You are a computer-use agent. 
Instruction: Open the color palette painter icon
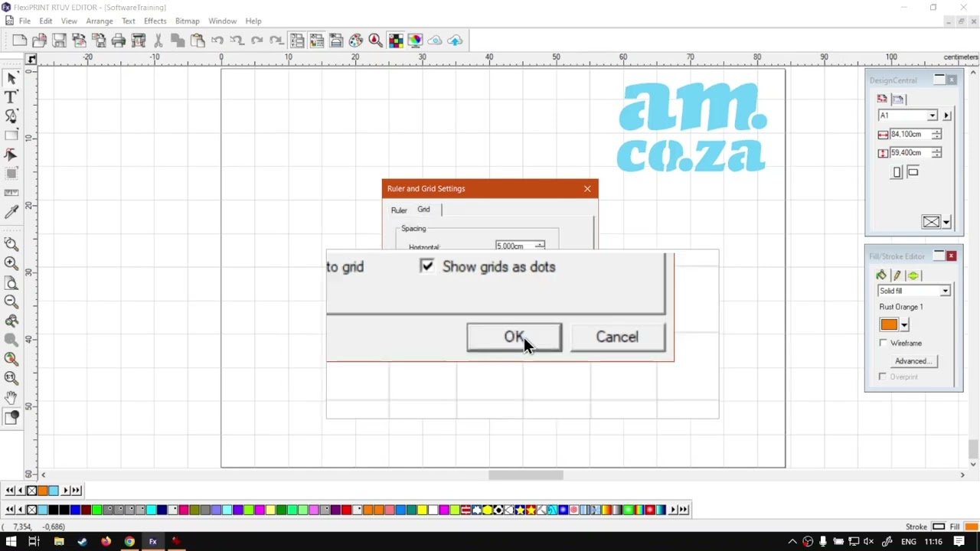pyautogui.click(x=356, y=41)
